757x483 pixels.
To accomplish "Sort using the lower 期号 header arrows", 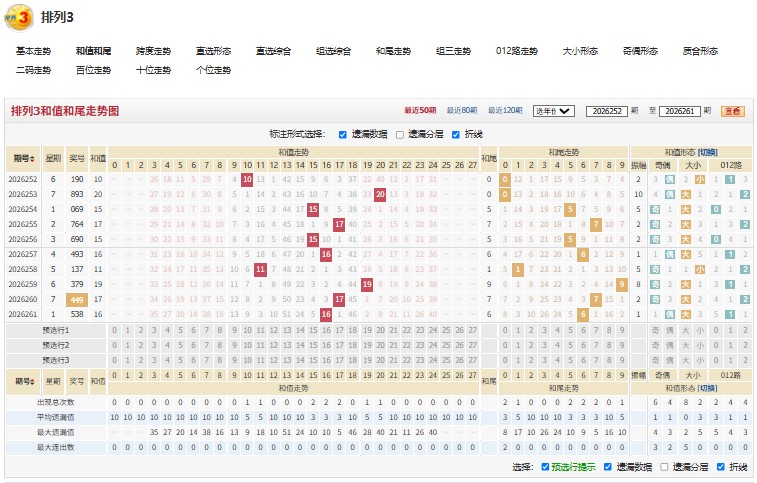I will (x=32, y=381).
